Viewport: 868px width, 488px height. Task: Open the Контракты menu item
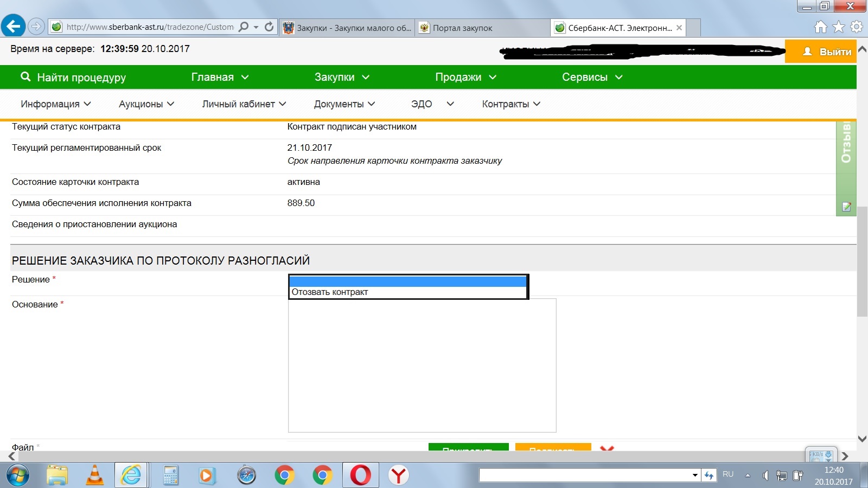point(511,104)
